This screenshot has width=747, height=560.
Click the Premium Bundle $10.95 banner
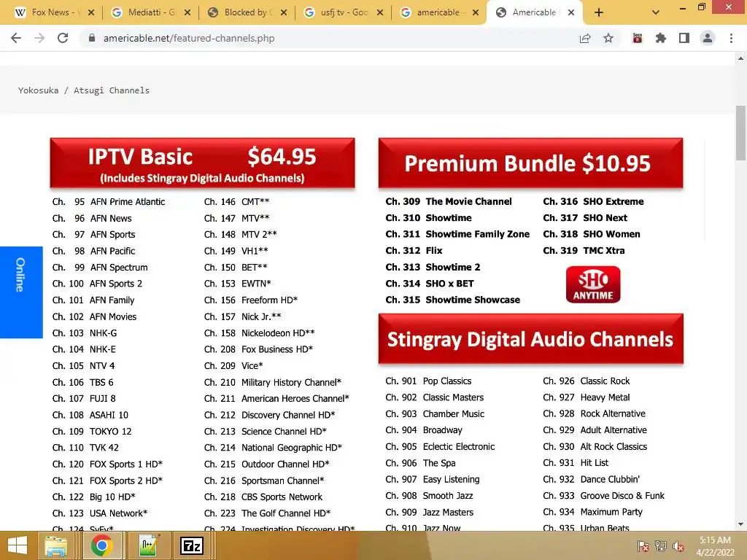[531, 163]
